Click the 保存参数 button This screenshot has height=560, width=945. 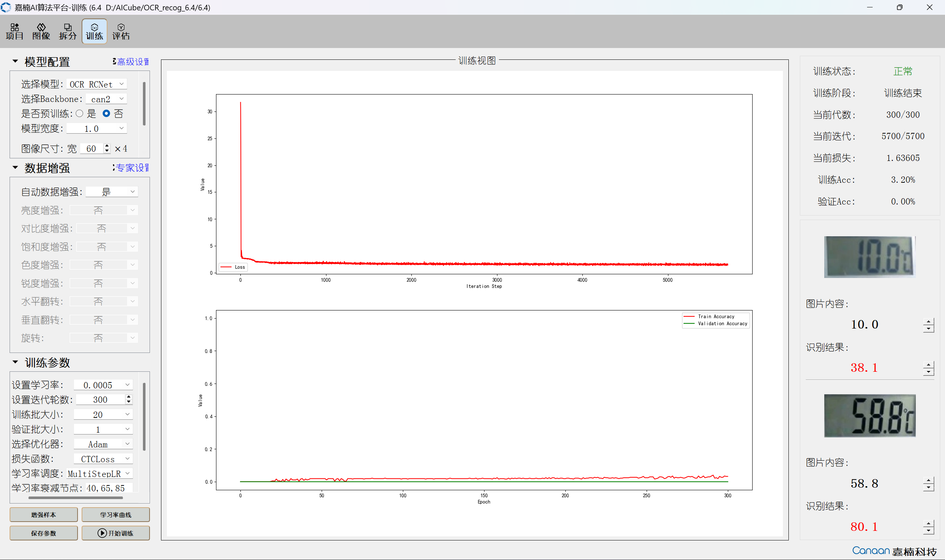[x=44, y=533]
